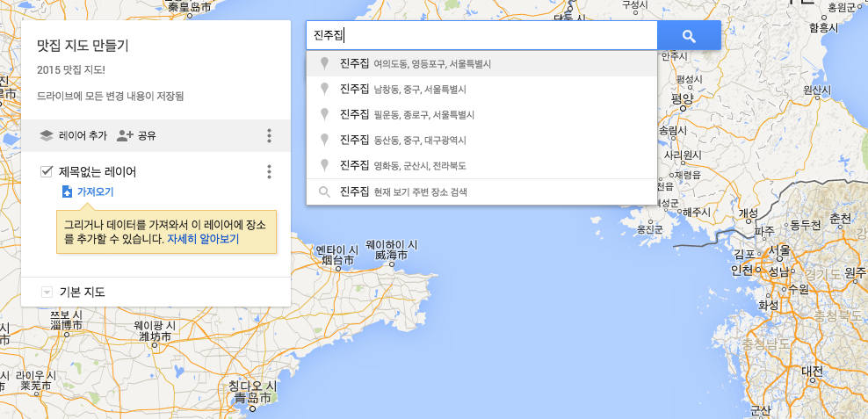Click the 공유 share button
868x419 pixels.
[136, 135]
